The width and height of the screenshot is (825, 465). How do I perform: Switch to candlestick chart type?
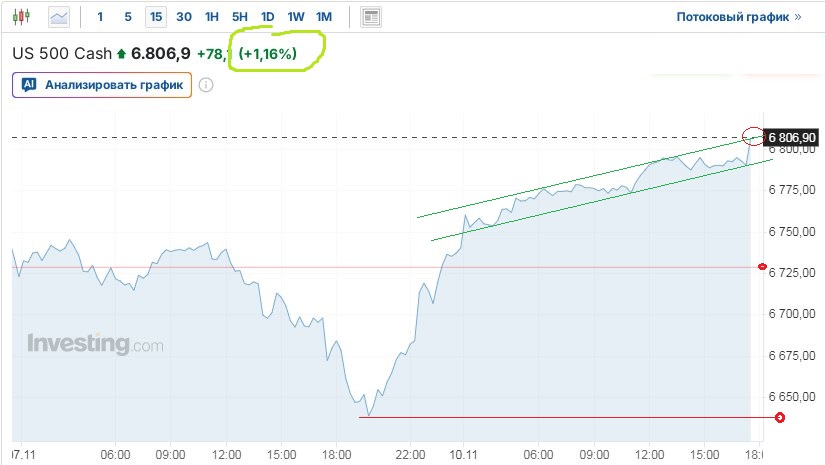pos(23,17)
